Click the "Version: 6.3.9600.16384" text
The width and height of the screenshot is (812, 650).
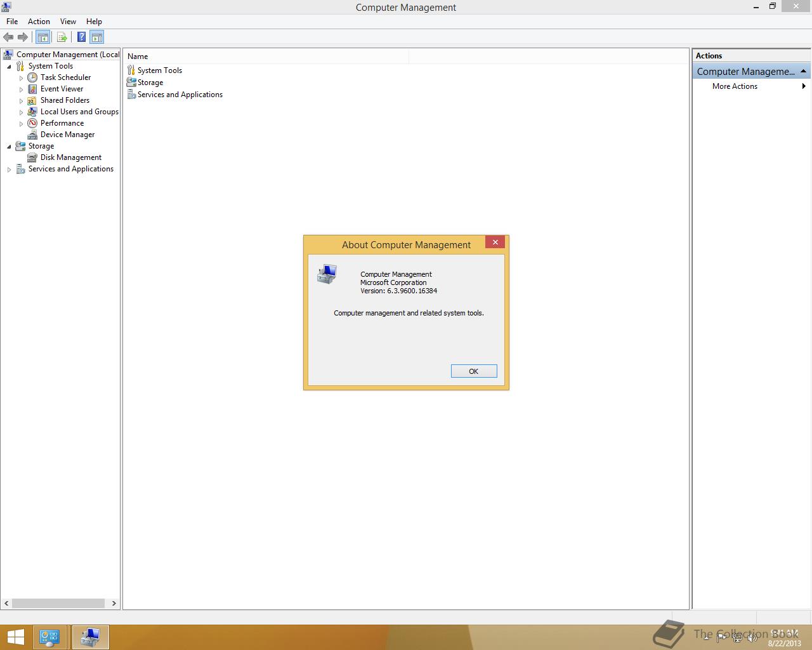click(x=398, y=291)
